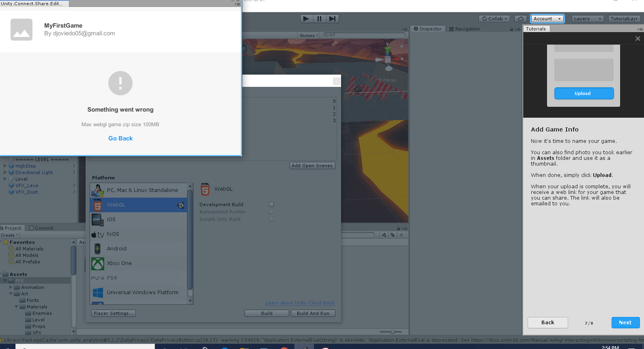
Task: Click the Go Back link
Action: (120, 138)
